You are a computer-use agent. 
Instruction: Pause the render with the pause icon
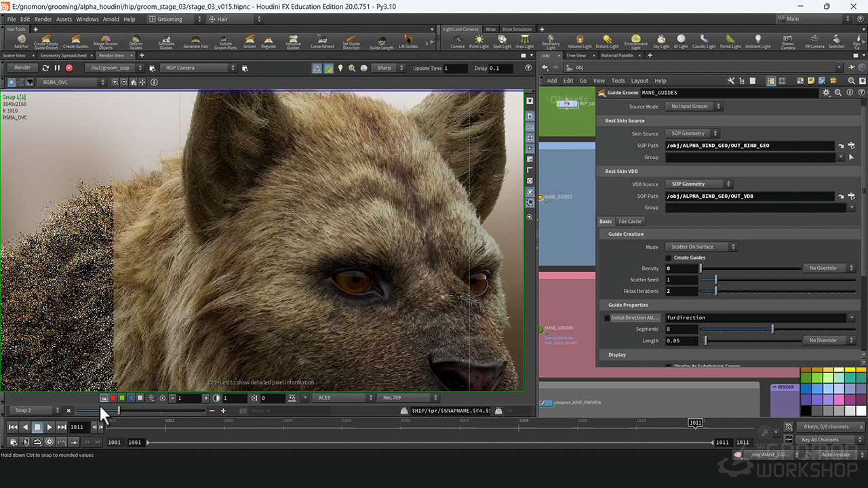57,68
